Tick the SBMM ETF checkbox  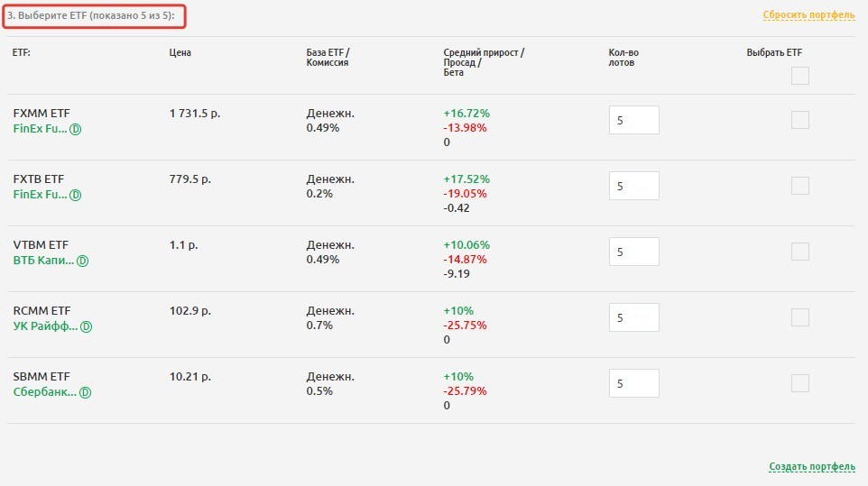(799, 383)
